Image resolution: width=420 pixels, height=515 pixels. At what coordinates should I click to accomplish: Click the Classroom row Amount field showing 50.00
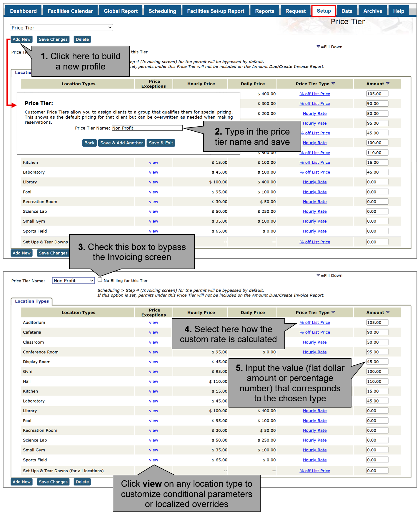(377, 342)
